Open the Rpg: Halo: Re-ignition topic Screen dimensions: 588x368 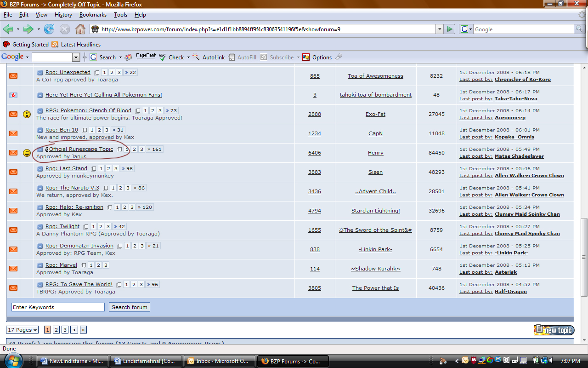point(74,207)
